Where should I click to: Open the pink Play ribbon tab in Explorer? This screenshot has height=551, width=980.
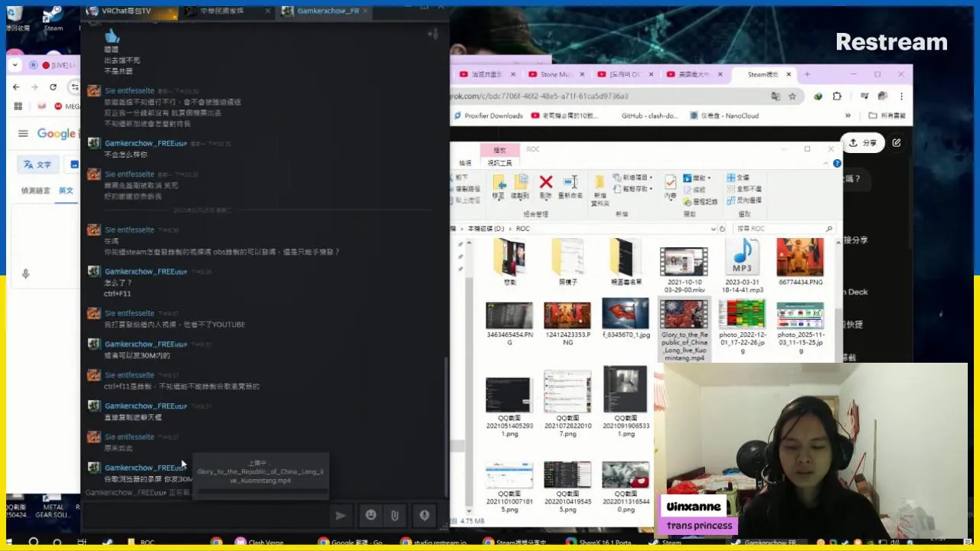tap(500, 150)
